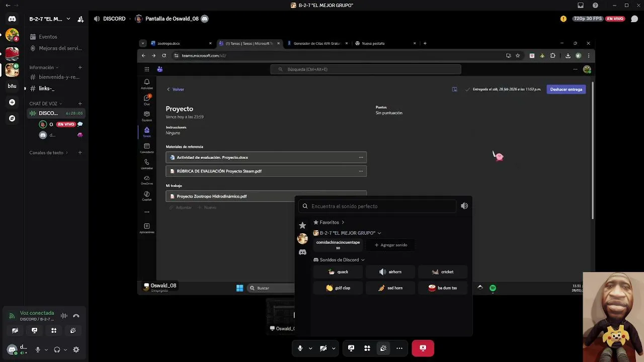Play the airhorn sound
644x362 pixels.
coord(390,272)
